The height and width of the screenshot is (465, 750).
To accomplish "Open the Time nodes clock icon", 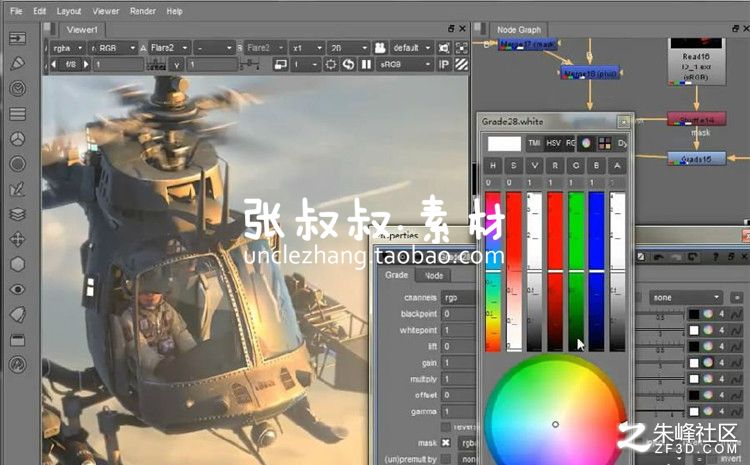I will (x=18, y=89).
